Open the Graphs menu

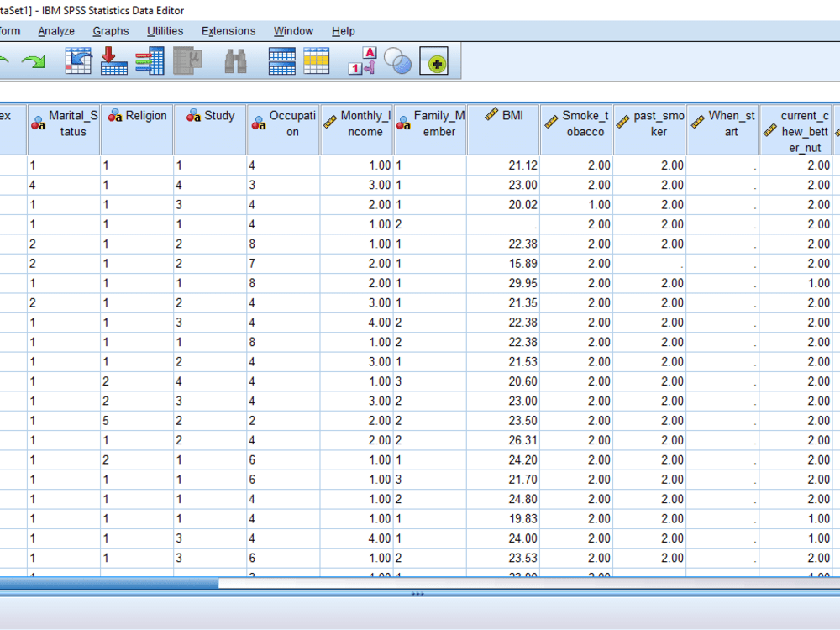(x=110, y=31)
